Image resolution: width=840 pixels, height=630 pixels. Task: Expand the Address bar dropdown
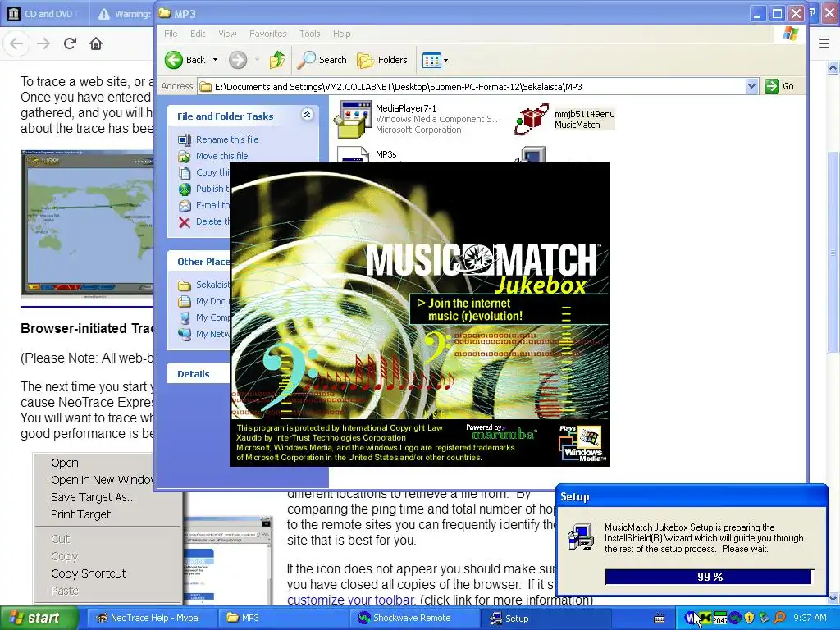(751, 85)
